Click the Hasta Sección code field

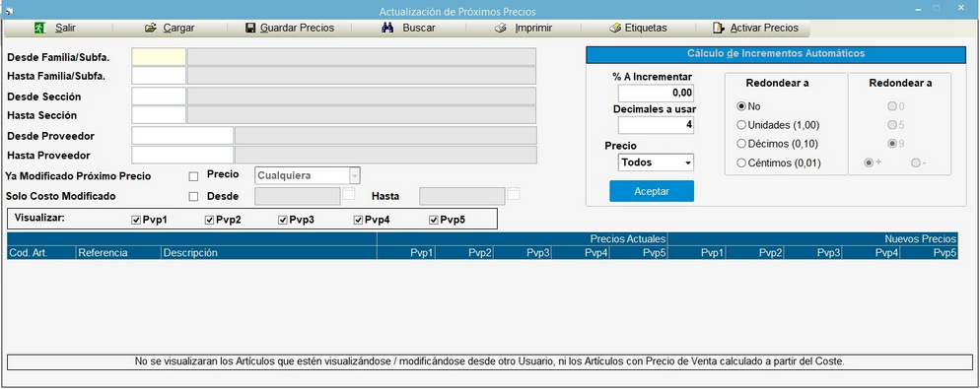tap(159, 115)
